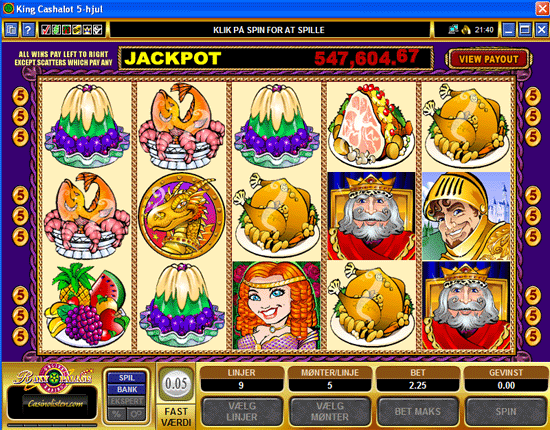This screenshot has width=550, height=430.
Task: Click the red checkmark icon in the toolbar strip
Action: (x=45, y=30)
